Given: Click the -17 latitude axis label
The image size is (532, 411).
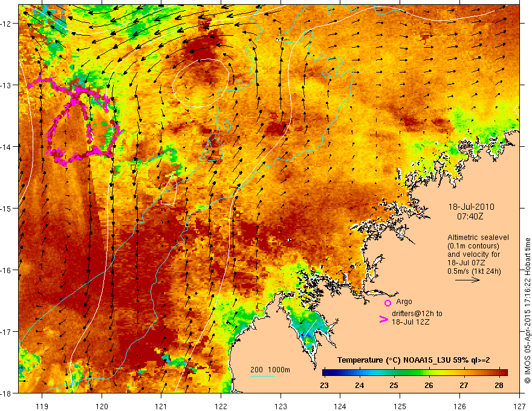Looking at the screenshot, I should pos(7,332).
